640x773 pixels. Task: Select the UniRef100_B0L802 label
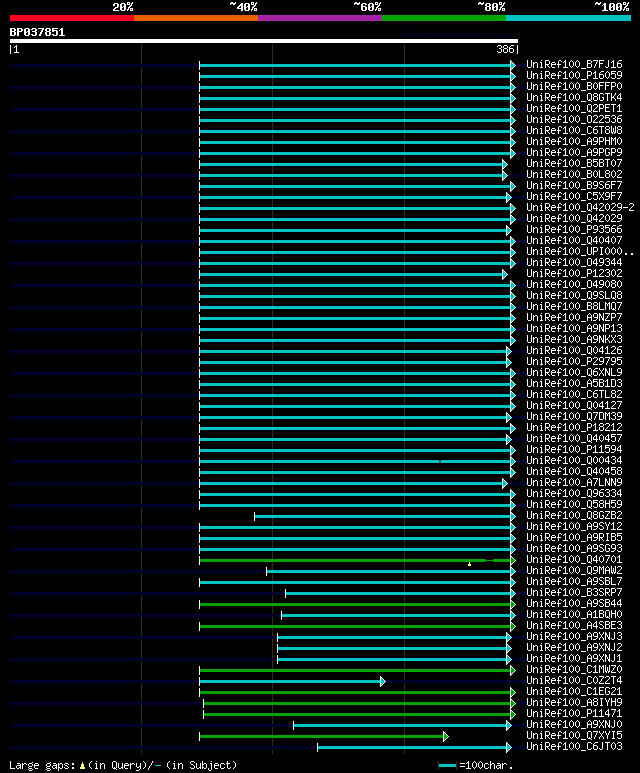(x=574, y=175)
